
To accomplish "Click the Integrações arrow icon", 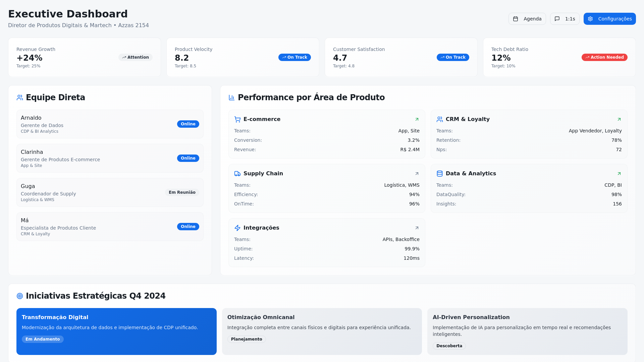I will click(x=417, y=228).
